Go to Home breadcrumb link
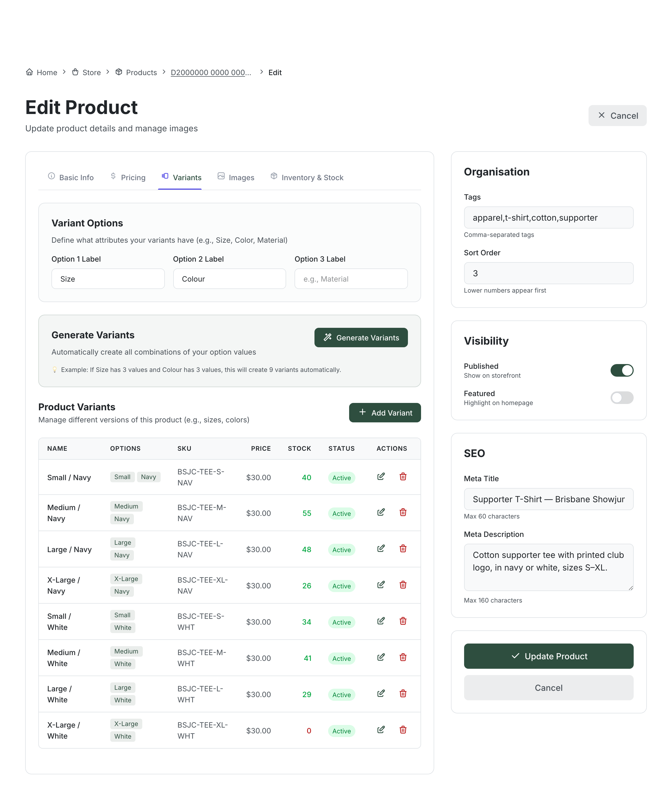 (x=41, y=72)
